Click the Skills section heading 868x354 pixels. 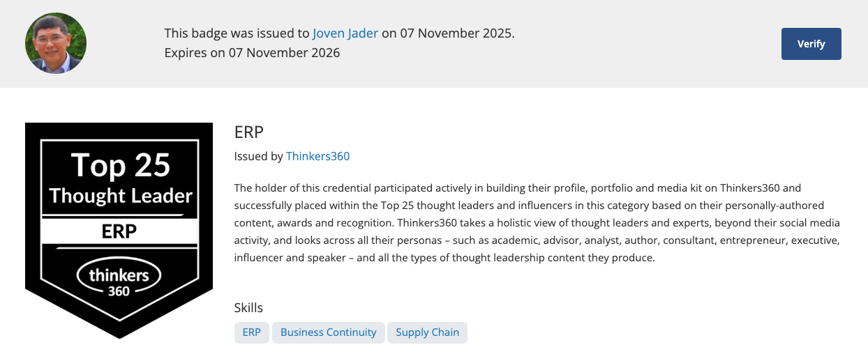coord(248,308)
